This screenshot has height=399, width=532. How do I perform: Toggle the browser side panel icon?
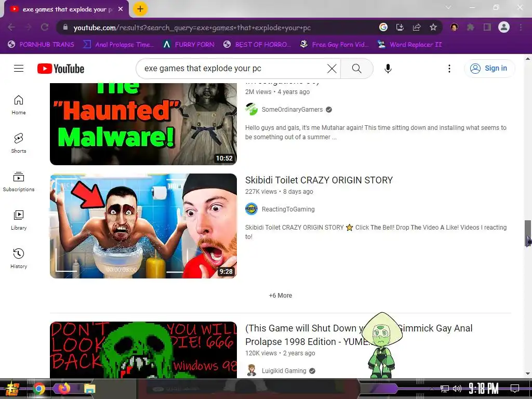click(x=487, y=27)
